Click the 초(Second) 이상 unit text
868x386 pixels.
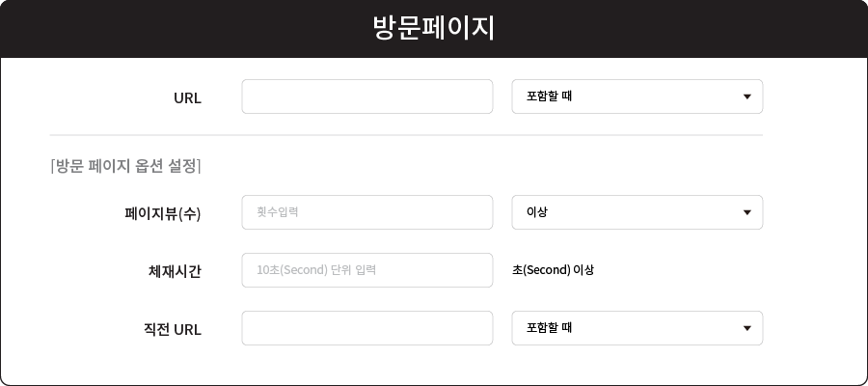[553, 270]
